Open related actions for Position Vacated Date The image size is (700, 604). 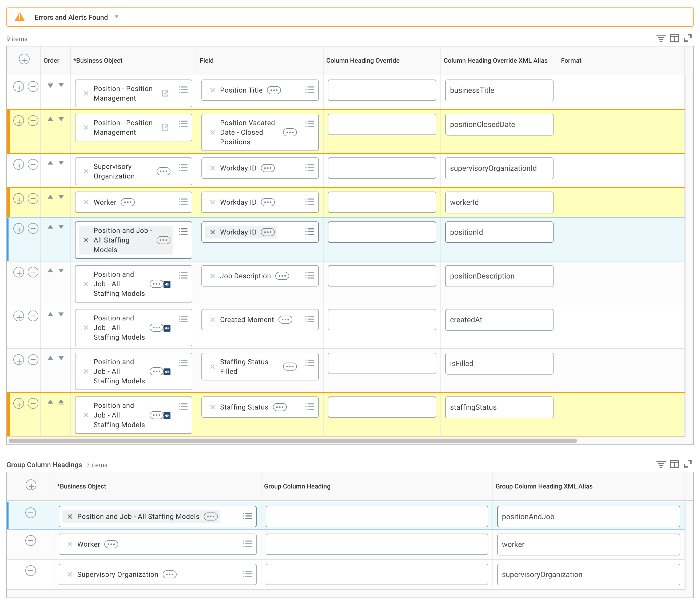pyautogui.click(x=290, y=132)
